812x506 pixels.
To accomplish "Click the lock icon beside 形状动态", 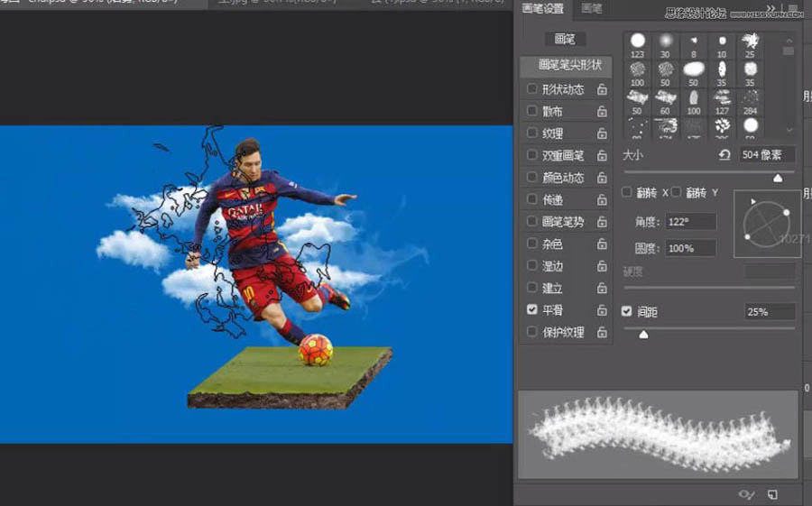I will 602,90.
